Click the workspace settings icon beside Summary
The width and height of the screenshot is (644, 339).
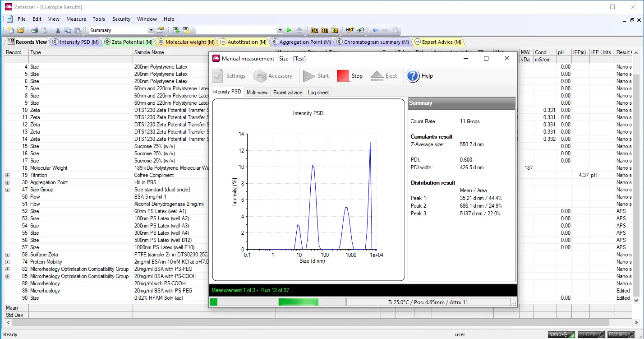pyautogui.click(x=160, y=30)
